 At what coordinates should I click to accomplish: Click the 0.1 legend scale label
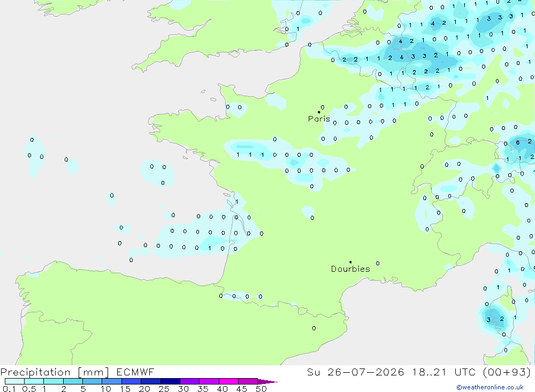(9, 389)
